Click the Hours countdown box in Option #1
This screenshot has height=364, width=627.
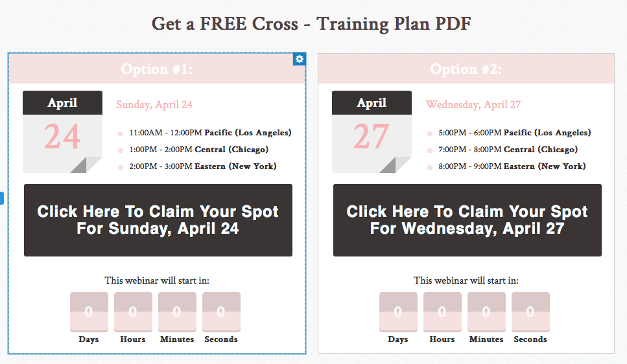133,312
